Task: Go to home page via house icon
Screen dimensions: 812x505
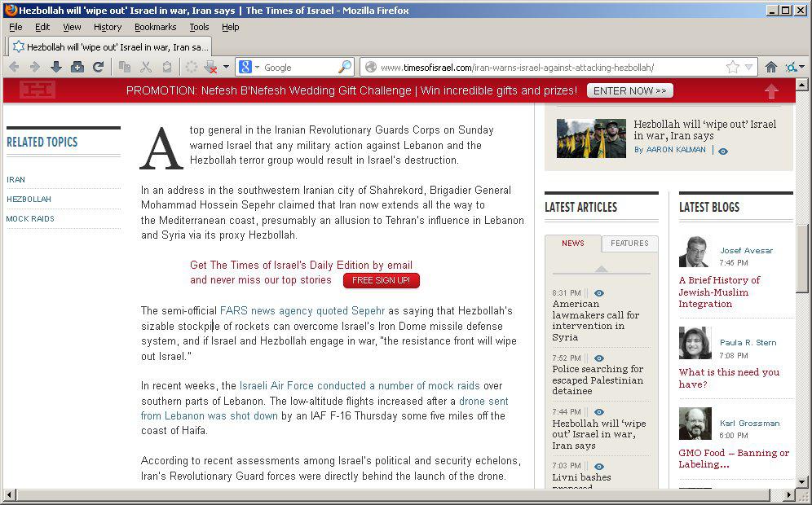Action: [x=770, y=67]
